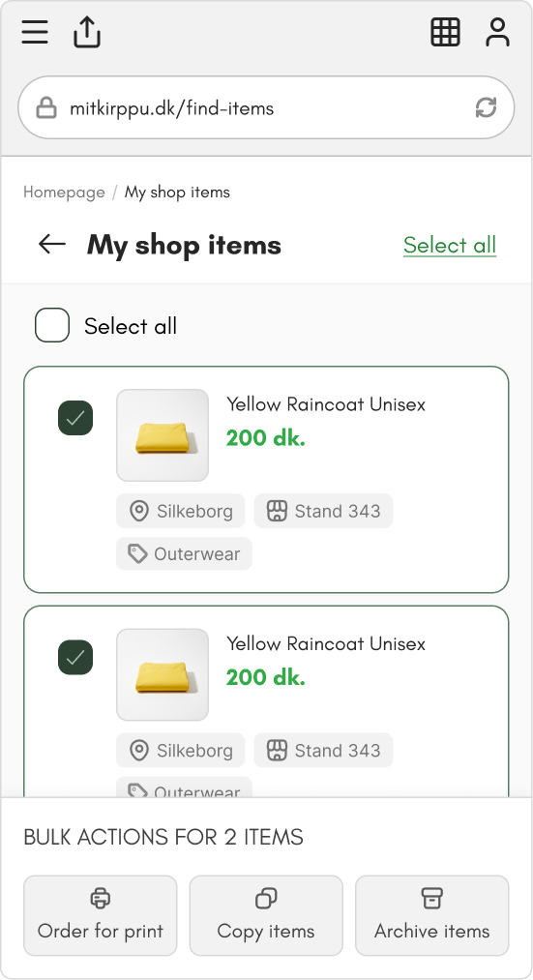Open the hamburger menu icon
Viewport: 533px width, 980px height.
point(35,32)
